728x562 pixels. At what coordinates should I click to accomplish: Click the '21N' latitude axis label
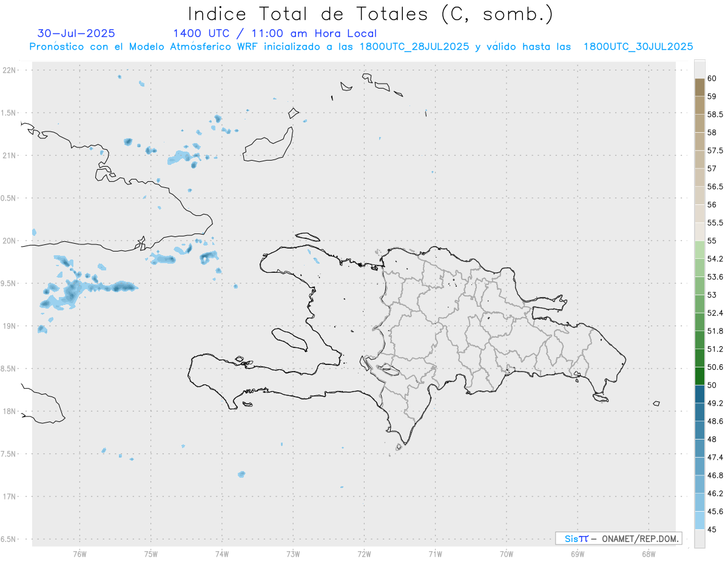(x=10, y=156)
